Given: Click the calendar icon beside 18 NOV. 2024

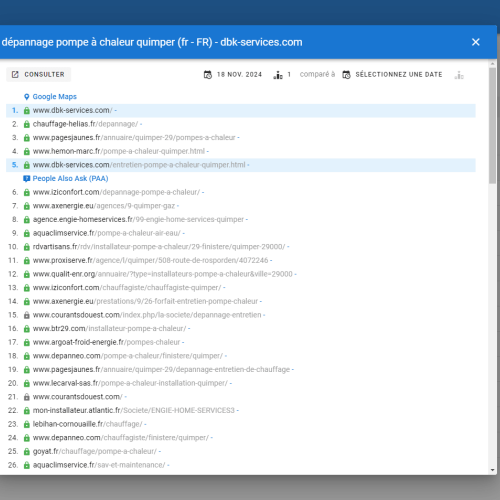Looking at the screenshot, I should (x=208, y=75).
